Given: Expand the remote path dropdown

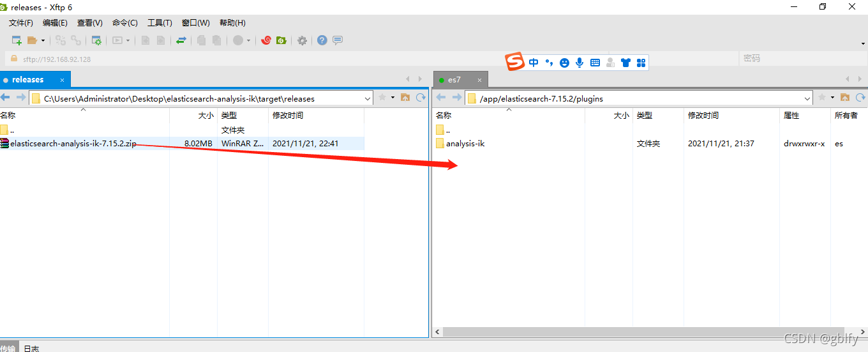Looking at the screenshot, I should click(x=807, y=98).
